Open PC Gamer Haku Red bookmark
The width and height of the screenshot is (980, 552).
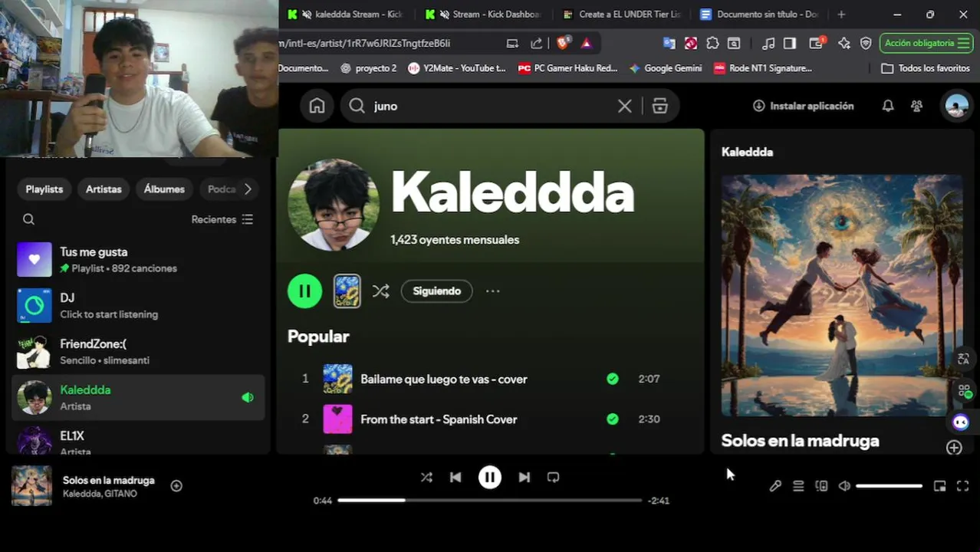567,68
